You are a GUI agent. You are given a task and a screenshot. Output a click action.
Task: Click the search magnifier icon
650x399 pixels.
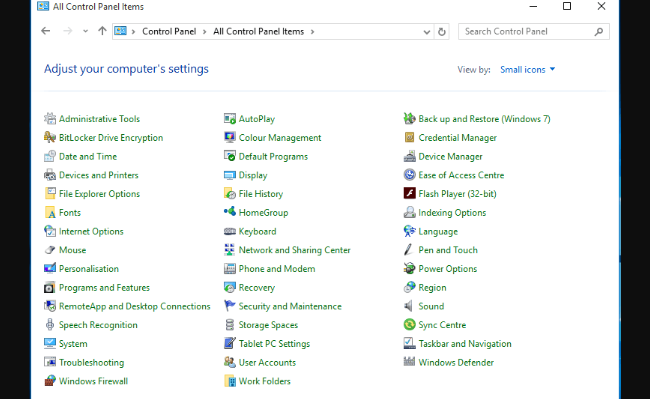[x=599, y=31]
